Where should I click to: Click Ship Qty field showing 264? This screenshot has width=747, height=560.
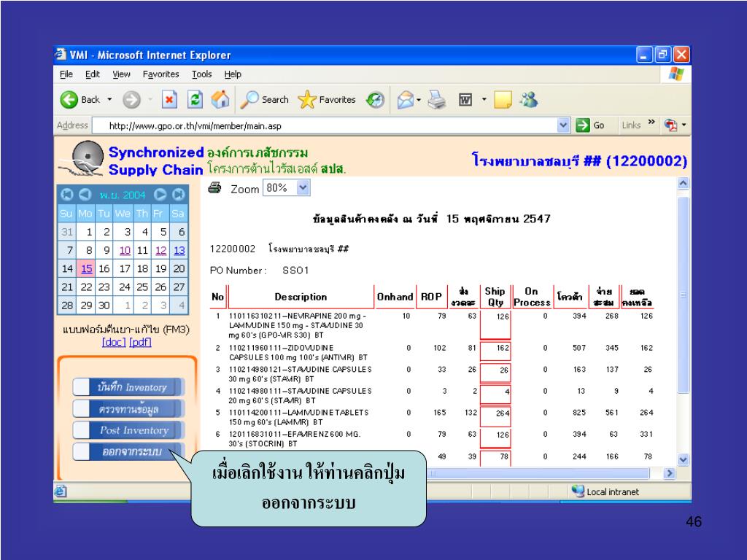click(495, 416)
